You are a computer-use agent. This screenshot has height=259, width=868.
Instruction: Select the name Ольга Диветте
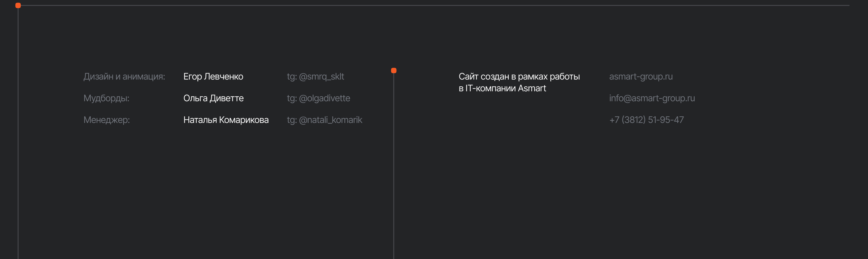click(x=213, y=98)
